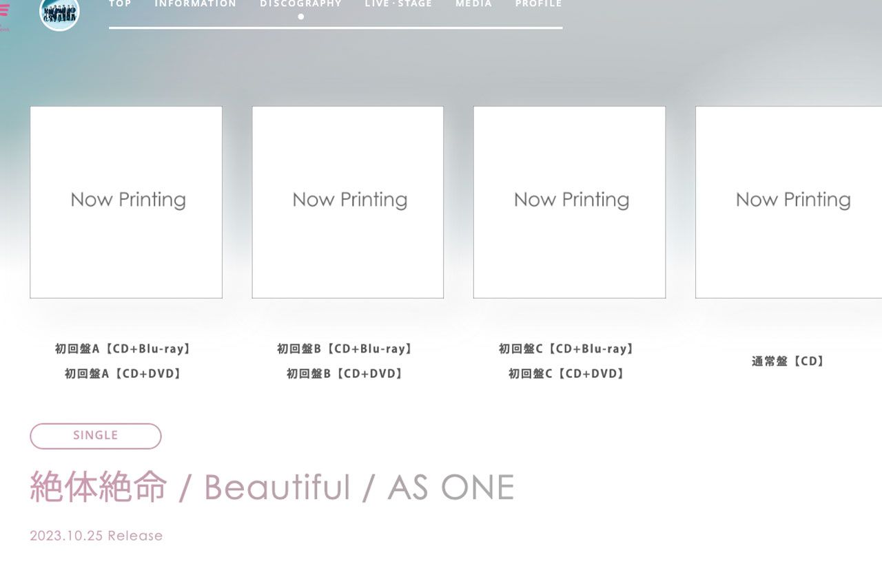Screen dimensions: 882x588
Task: Select the 通常盤【CD】 regular edition
Action: coord(790,361)
